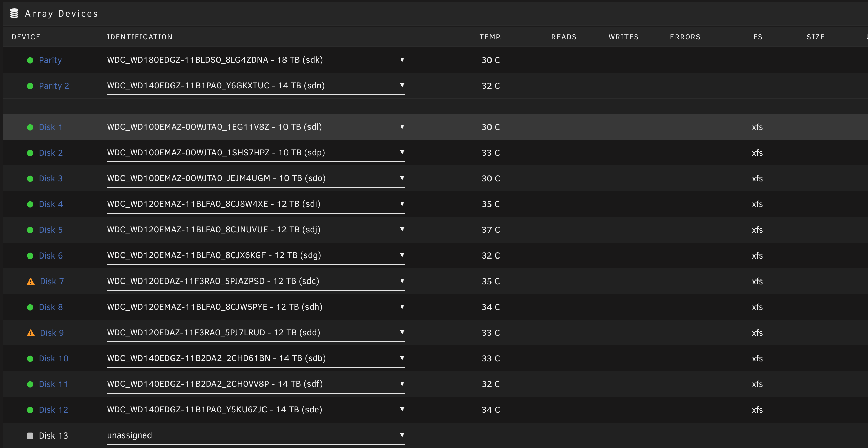Expand the unassigned Disk 13 dropdown
The image size is (868, 448).
click(255, 436)
